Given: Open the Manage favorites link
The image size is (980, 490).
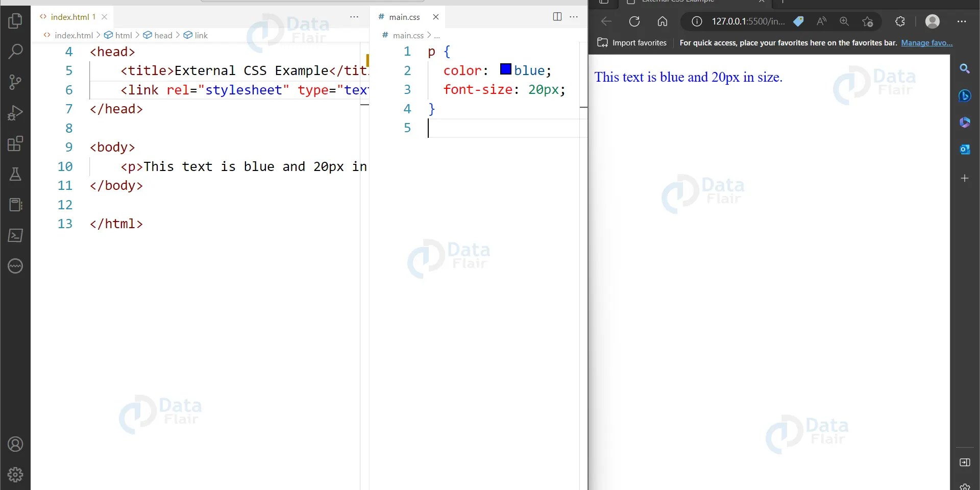Looking at the screenshot, I should click(927, 43).
